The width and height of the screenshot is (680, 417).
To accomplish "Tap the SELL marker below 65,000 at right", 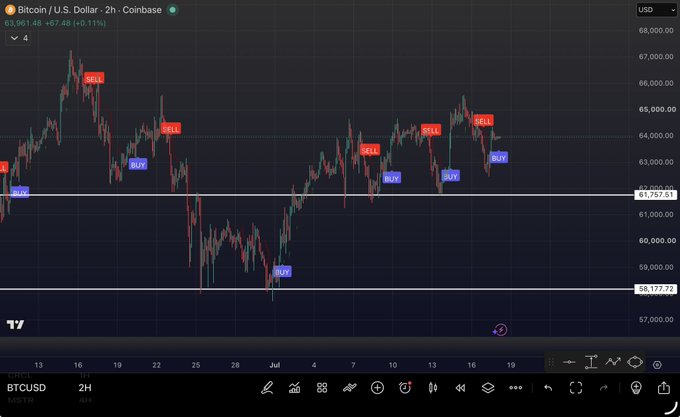I will tap(483, 121).
